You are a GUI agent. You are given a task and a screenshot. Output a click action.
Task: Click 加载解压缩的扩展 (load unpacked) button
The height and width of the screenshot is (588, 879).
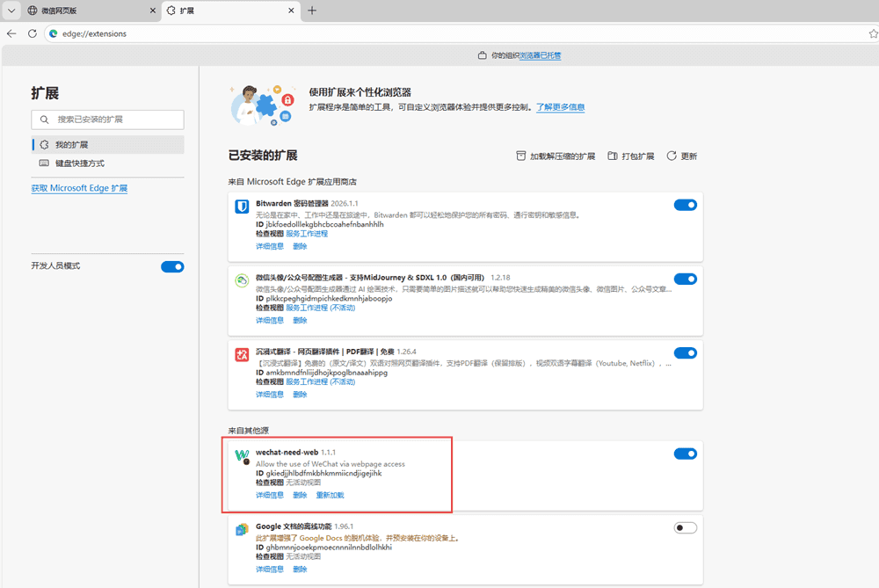tap(555, 156)
